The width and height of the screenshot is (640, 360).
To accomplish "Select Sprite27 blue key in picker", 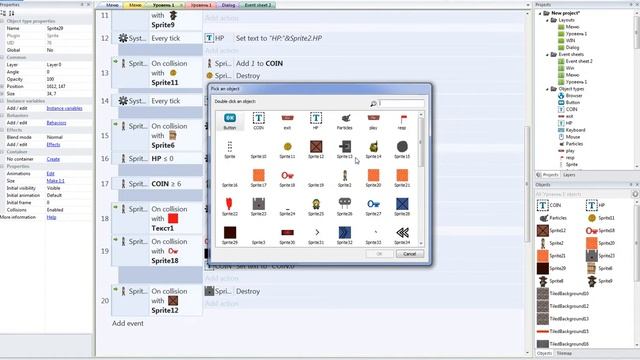I will 373,207.
